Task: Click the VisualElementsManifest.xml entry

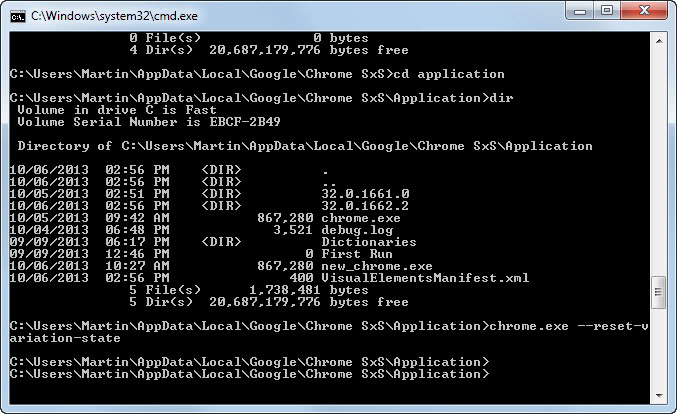Action: (x=425, y=278)
